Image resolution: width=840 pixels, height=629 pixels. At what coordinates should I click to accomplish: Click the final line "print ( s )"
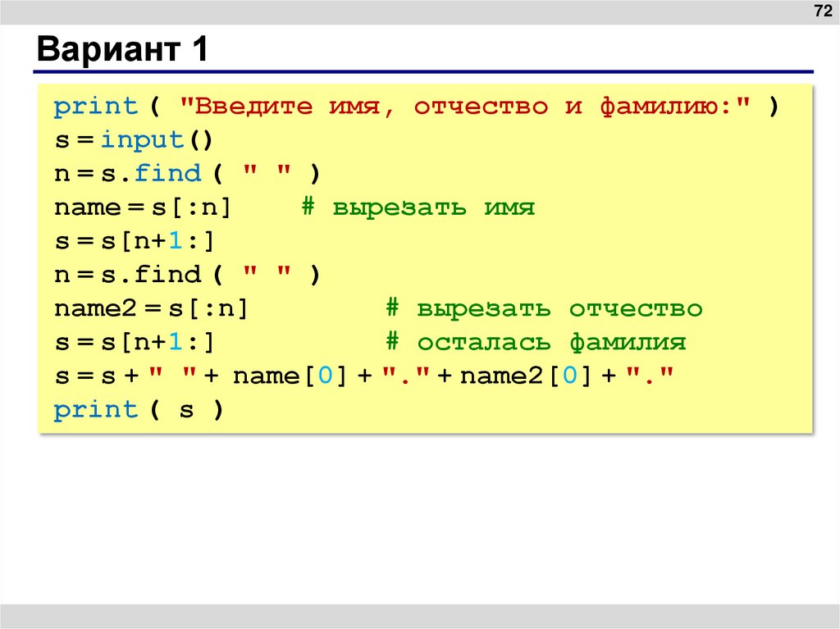click(x=139, y=410)
